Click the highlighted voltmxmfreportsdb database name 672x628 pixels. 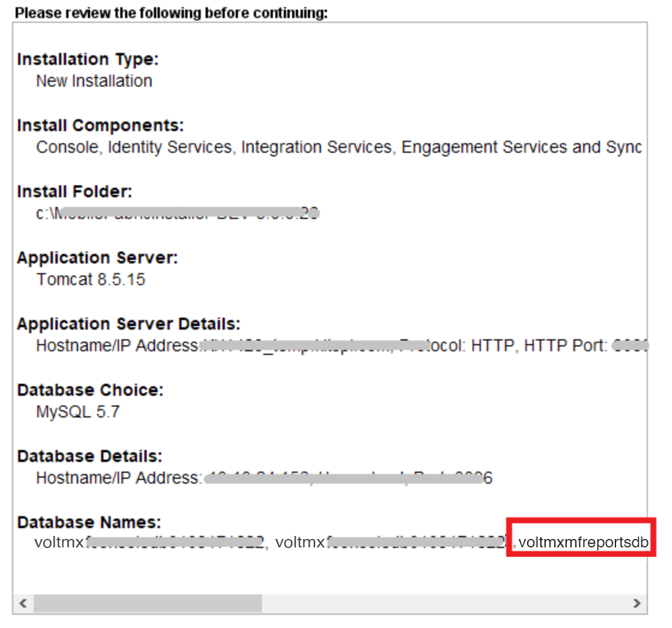583,543
